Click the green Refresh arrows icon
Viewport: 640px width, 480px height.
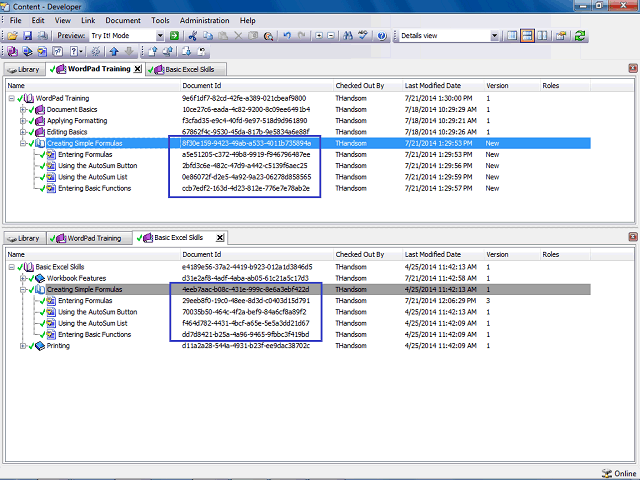[580, 36]
